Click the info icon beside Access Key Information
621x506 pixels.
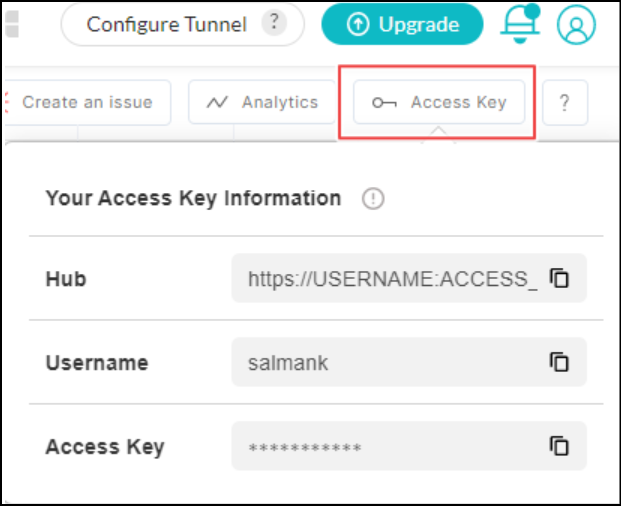point(373,199)
